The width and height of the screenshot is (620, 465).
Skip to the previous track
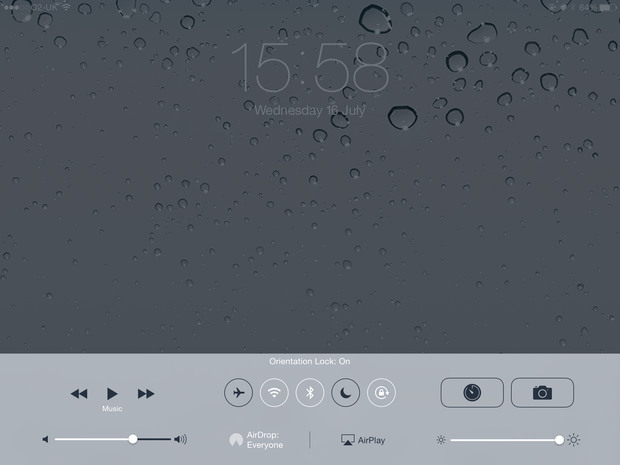[x=79, y=394]
